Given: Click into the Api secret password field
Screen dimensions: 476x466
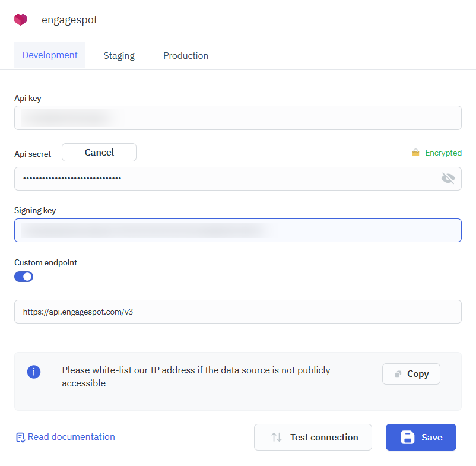Looking at the screenshot, I should click(x=226, y=178).
